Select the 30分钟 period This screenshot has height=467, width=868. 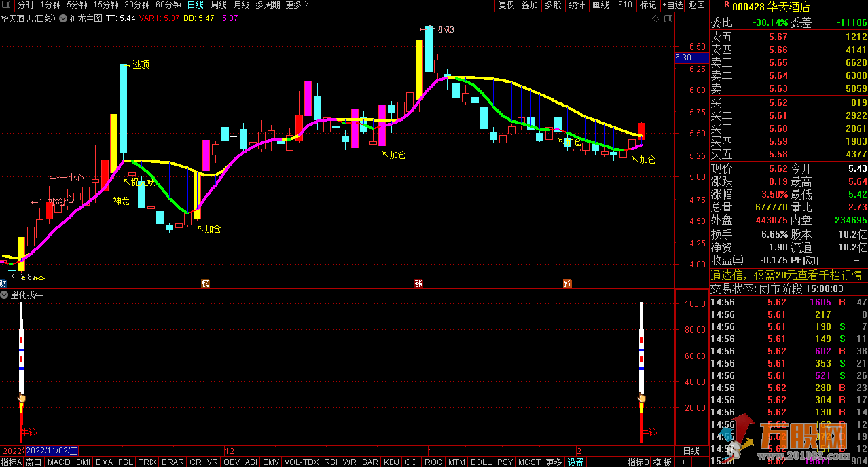[137, 5]
